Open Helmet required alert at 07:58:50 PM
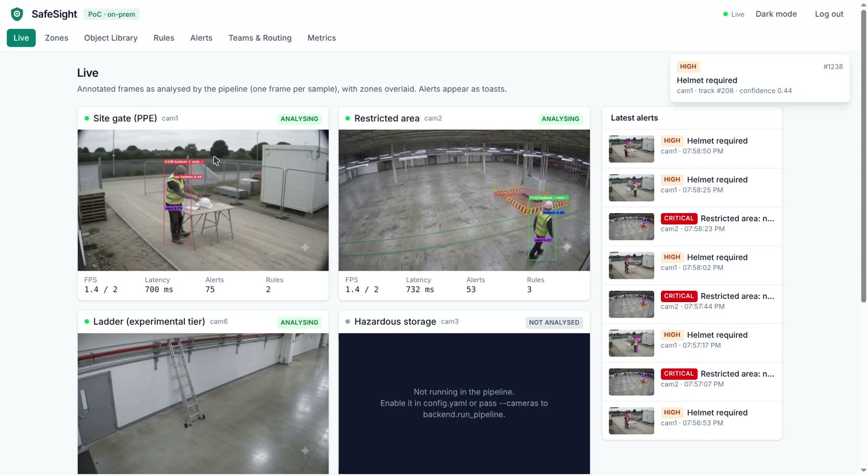This screenshot has height=475, width=868. tap(692, 149)
